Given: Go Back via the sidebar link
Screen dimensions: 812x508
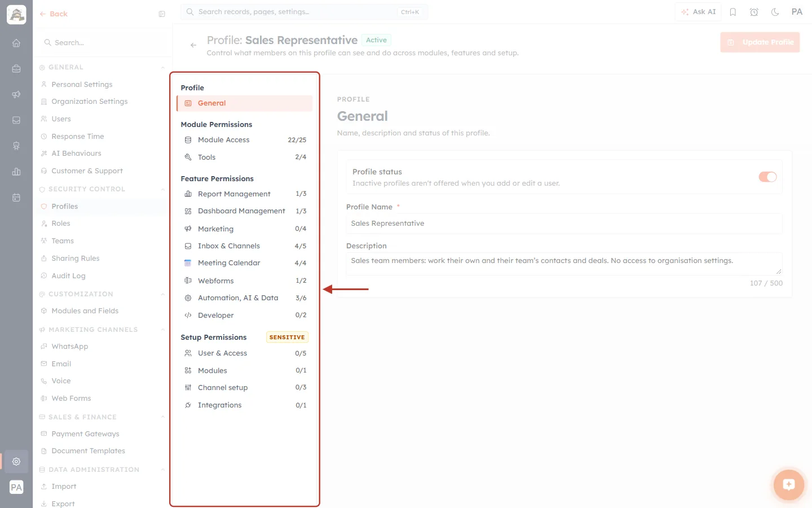Looking at the screenshot, I should [54, 14].
